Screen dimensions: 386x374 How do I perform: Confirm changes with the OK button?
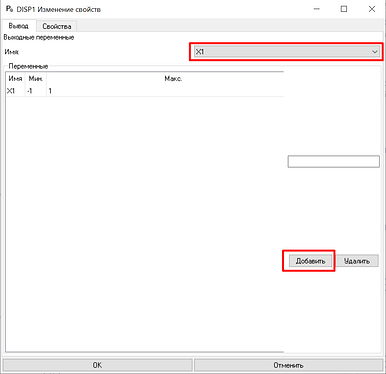[98, 365]
